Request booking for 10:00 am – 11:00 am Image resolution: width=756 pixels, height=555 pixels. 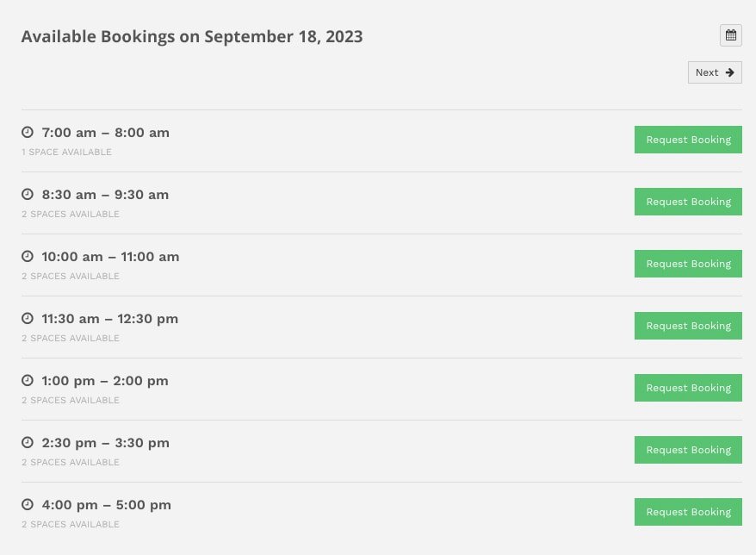688,264
